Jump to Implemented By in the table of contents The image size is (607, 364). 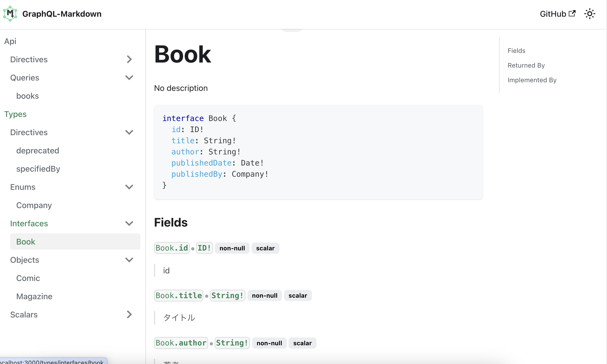coord(532,80)
